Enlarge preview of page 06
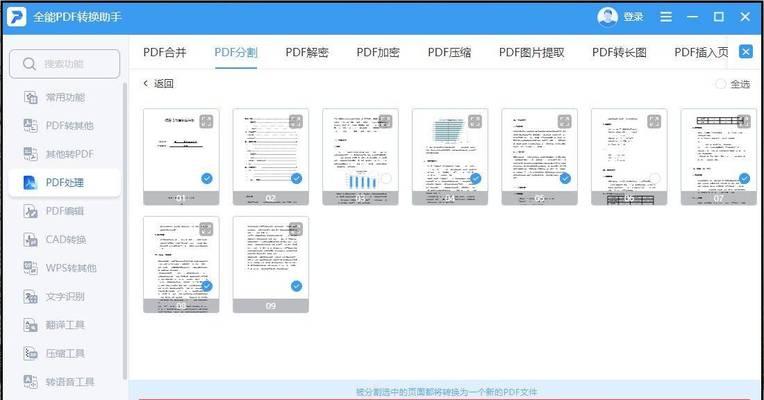Viewport: 764px width, 400px height. (x=654, y=121)
